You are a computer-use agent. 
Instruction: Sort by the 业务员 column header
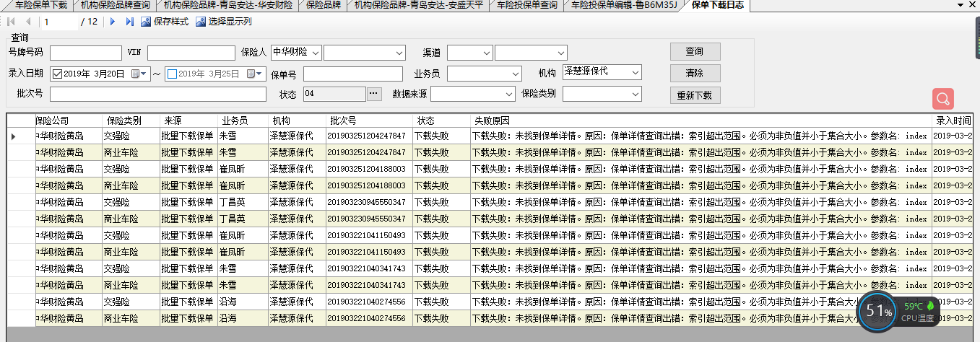click(243, 120)
